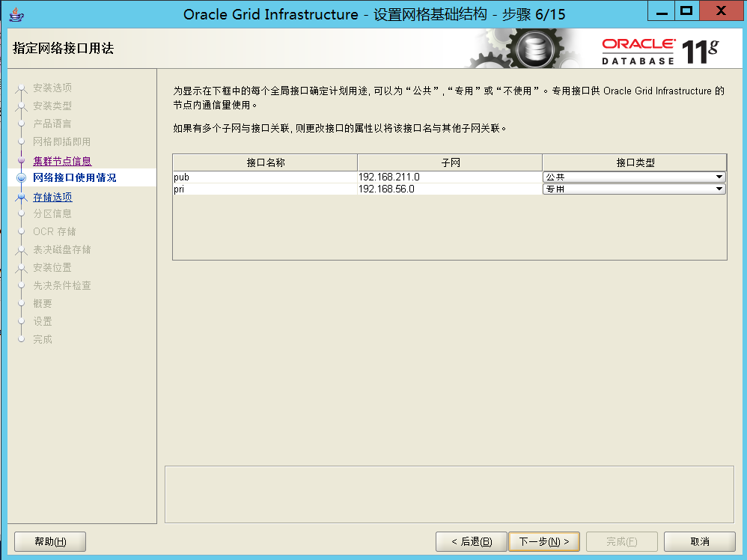Image resolution: width=747 pixels, height=560 pixels.
Task: Click the 接口类型 column header
Action: pos(635,162)
